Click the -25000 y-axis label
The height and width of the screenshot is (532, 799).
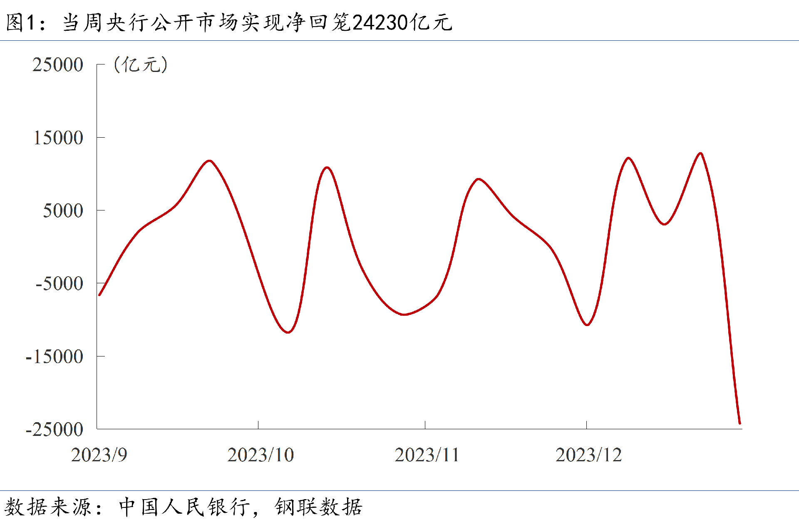point(54,430)
